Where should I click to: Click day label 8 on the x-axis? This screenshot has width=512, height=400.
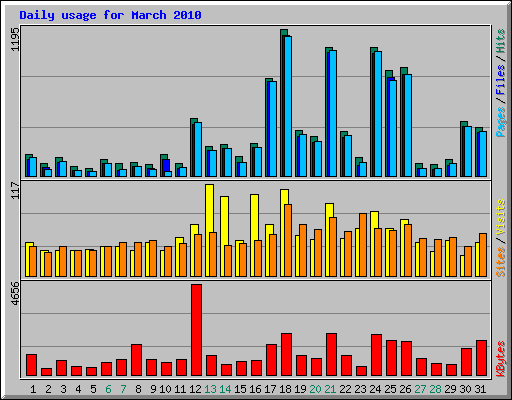point(138,389)
